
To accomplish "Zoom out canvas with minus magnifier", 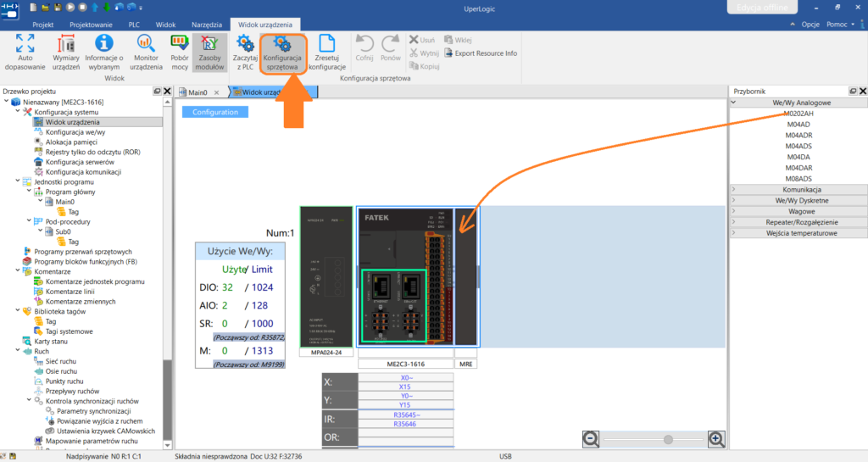I will tap(591, 439).
